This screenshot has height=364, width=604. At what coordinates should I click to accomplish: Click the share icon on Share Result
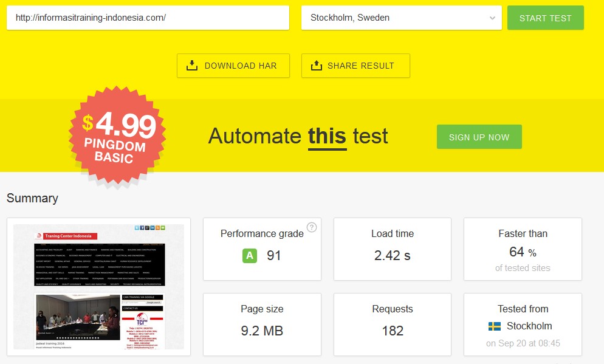pyautogui.click(x=316, y=66)
